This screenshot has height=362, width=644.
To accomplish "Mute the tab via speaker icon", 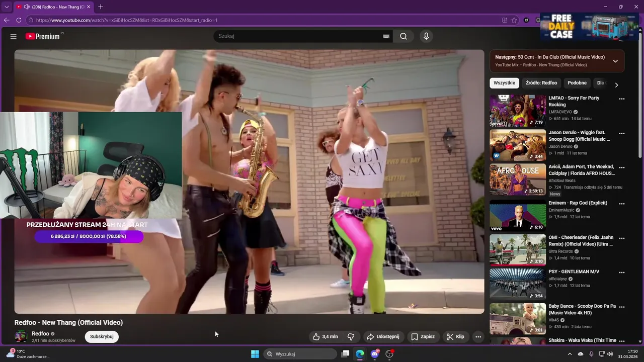I will [x=26, y=7].
